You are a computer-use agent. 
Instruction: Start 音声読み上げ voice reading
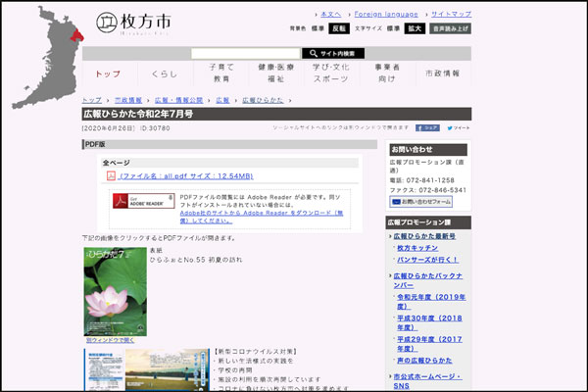click(x=451, y=29)
